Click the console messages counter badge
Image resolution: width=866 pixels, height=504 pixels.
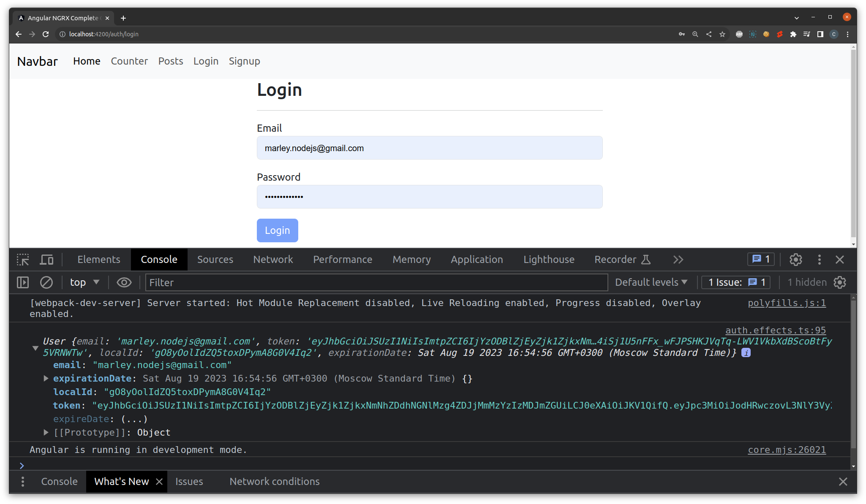(x=760, y=259)
